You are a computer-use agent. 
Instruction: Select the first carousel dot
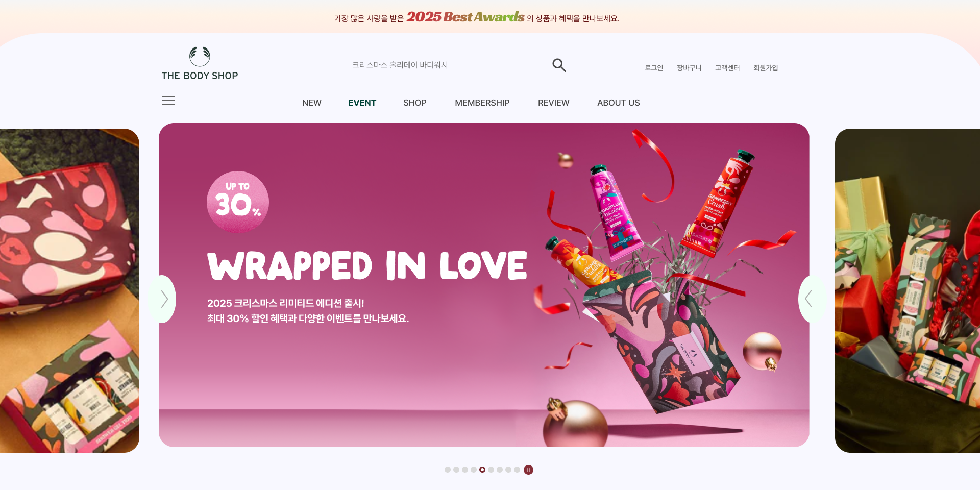(448, 470)
